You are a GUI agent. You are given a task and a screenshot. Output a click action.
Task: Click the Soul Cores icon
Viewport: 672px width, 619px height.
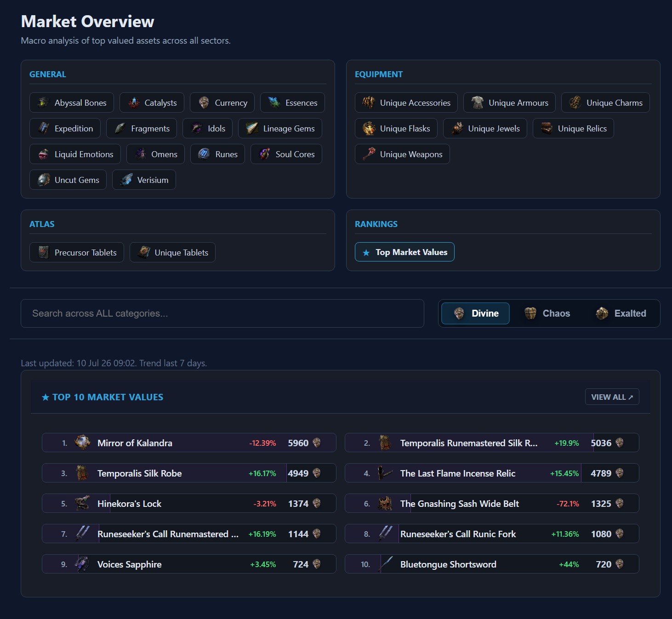point(265,154)
